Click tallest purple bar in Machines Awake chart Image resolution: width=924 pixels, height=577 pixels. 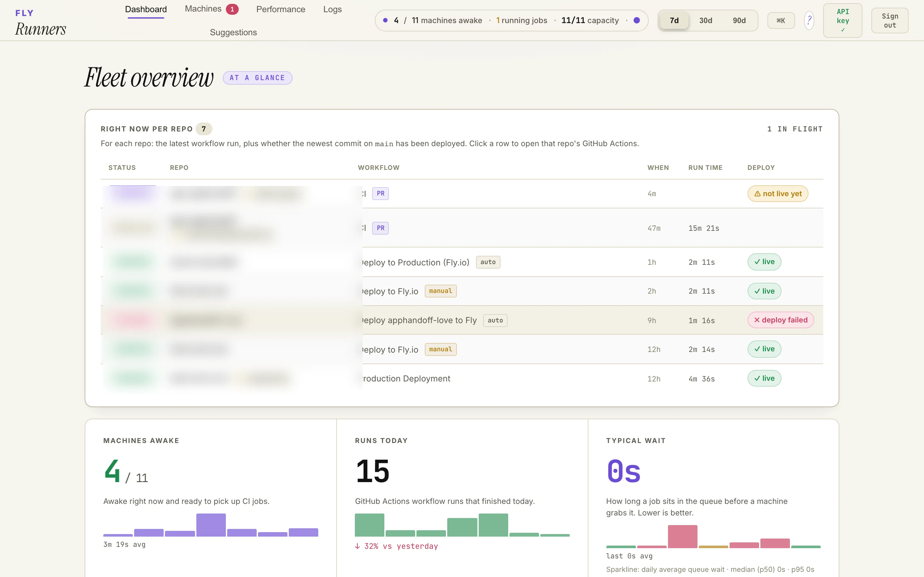click(x=211, y=525)
